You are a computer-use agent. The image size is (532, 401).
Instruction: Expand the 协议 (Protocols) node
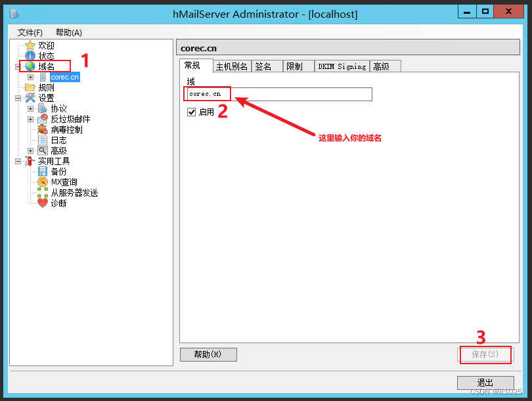(30, 109)
